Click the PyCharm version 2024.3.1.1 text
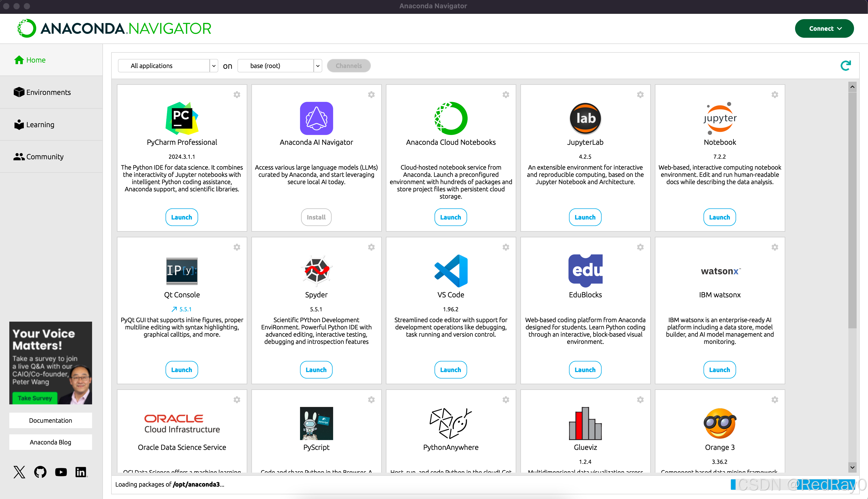This screenshot has width=868, height=499. click(182, 157)
